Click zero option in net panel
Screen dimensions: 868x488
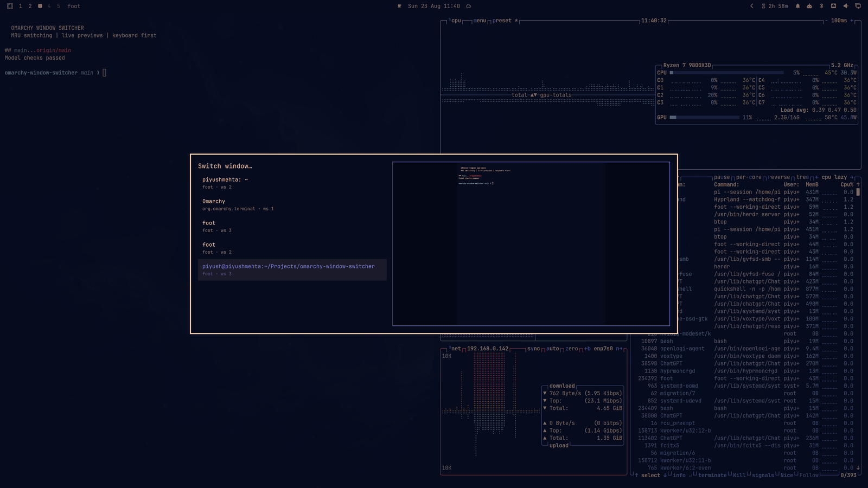pyautogui.click(x=572, y=349)
